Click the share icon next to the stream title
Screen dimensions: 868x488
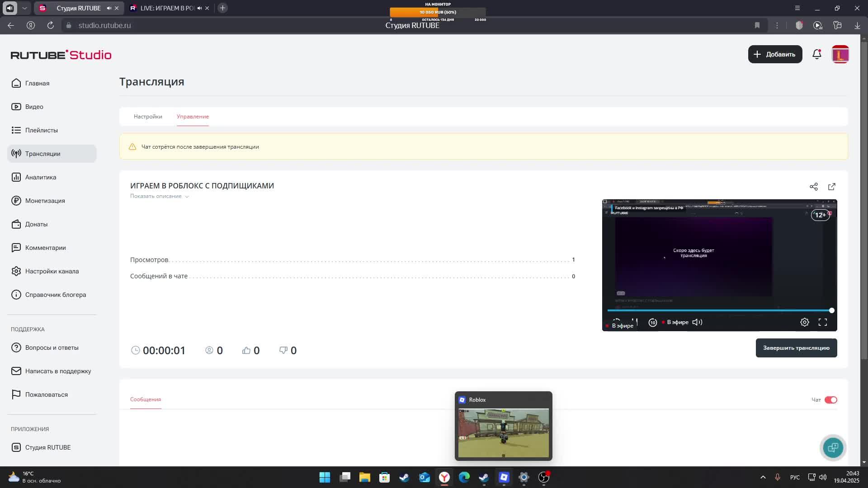[x=814, y=187]
